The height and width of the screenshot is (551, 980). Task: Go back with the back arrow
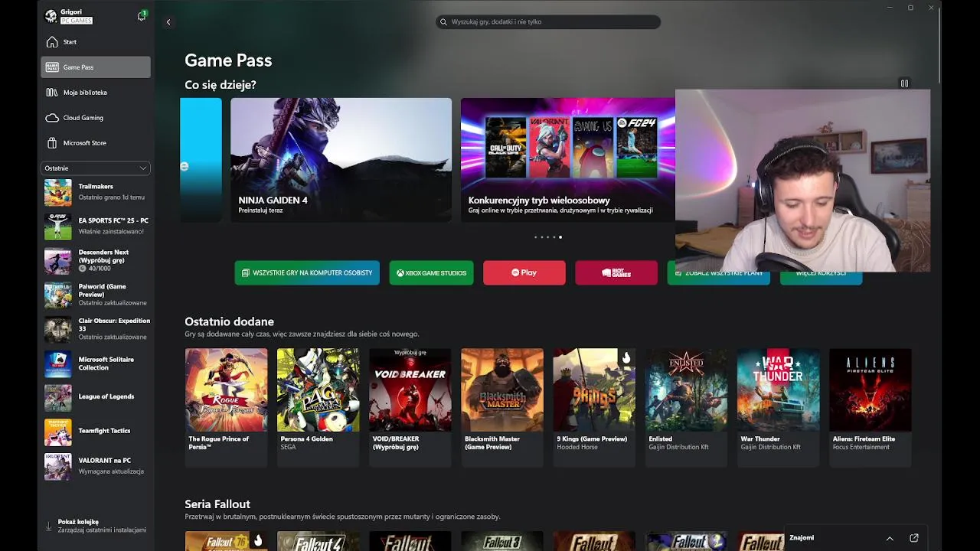pyautogui.click(x=168, y=22)
